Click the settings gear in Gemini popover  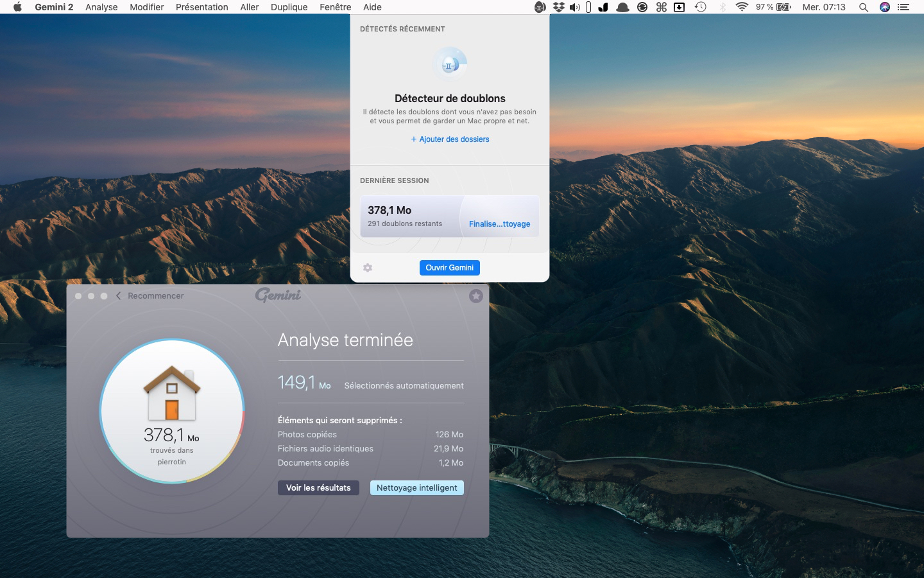click(368, 268)
